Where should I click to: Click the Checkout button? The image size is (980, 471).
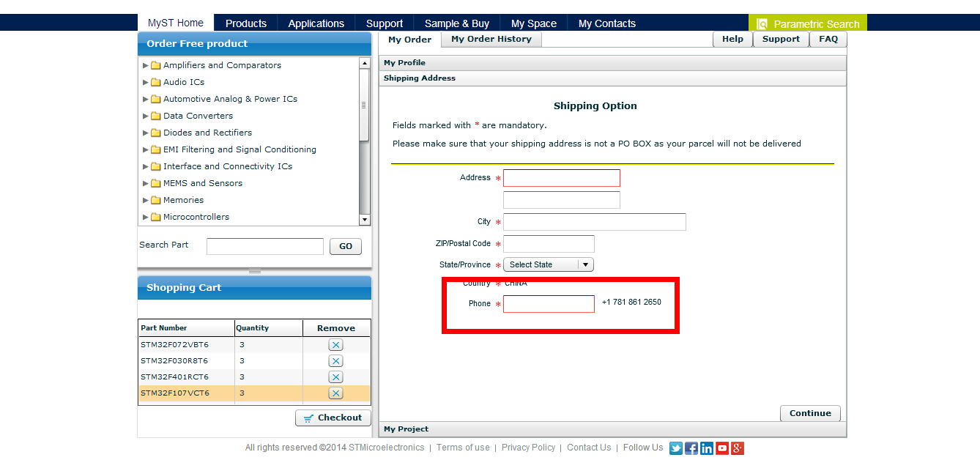pos(333,418)
